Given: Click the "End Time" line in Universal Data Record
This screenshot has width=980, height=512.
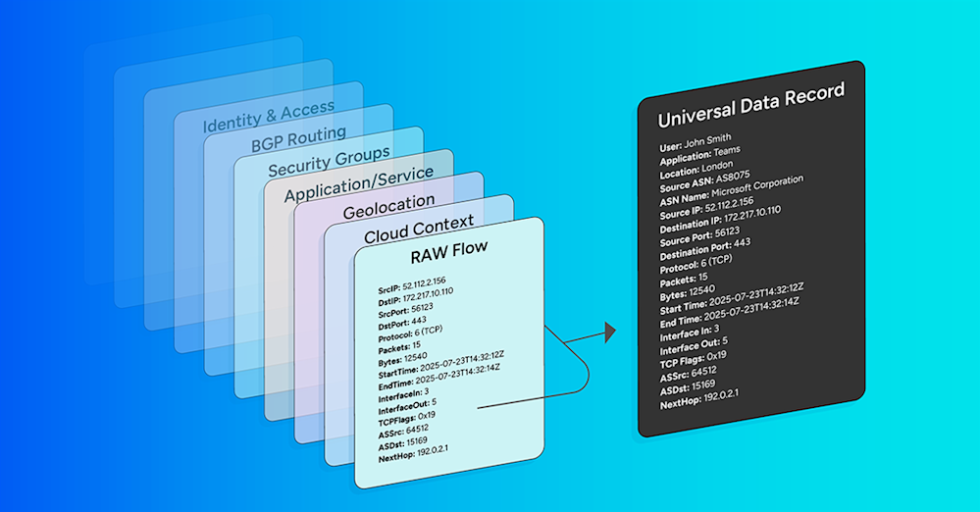Looking at the screenshot, I should coord(730,313).
